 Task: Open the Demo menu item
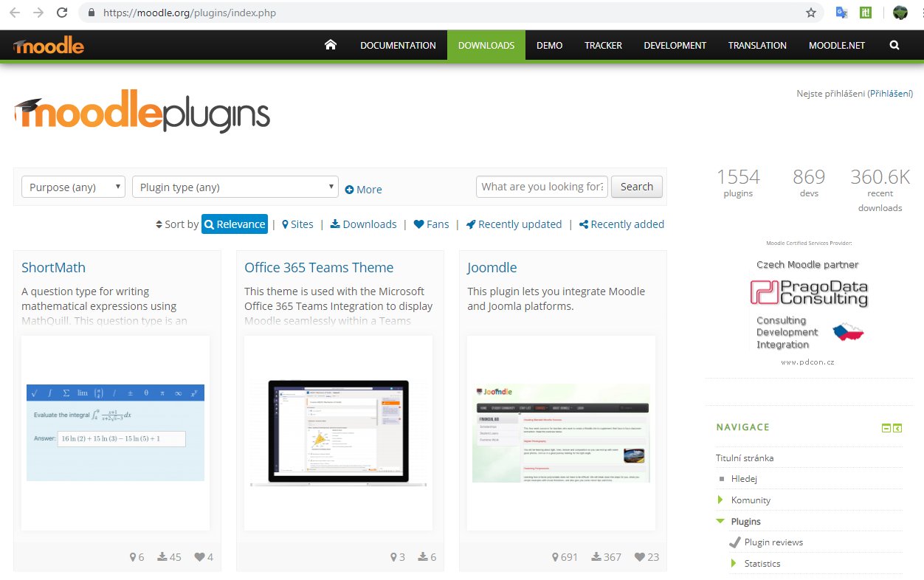[549, 45]
